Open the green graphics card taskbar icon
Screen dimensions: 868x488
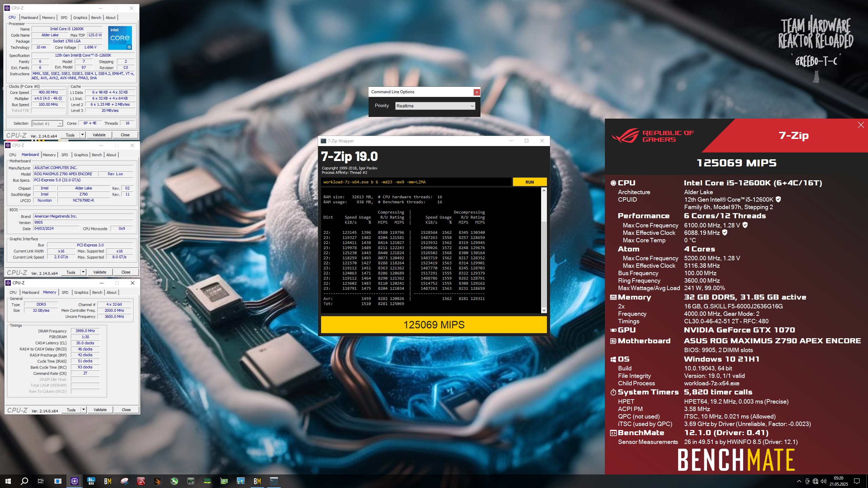click(x=224, y=481)
